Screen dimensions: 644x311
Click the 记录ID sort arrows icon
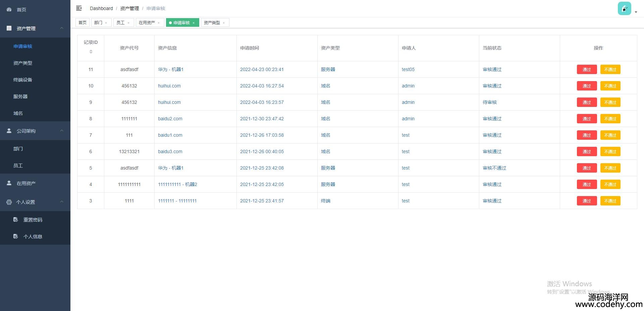pos(91,52)
